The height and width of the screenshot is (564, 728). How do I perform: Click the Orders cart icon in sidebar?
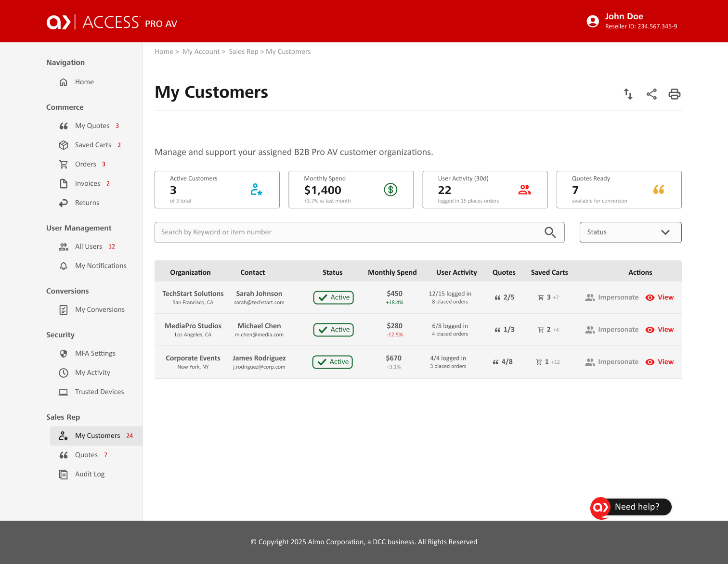coord(64,165)
